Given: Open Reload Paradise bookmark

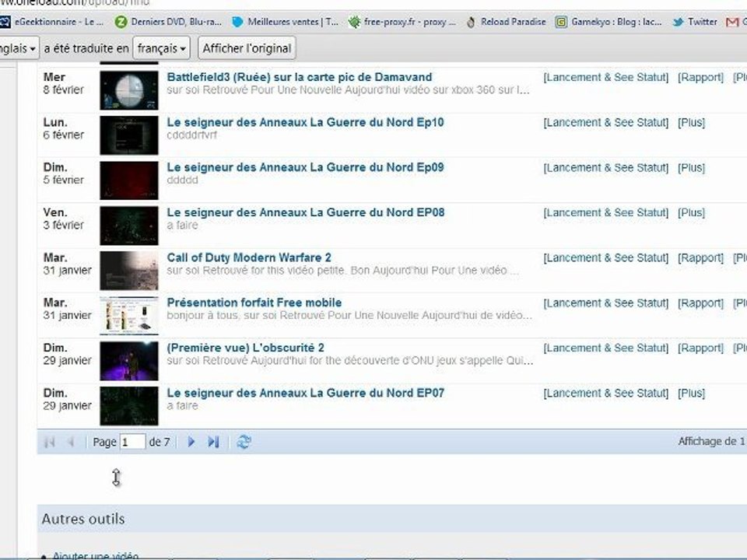Looking at the screenshot, I should pyautogui.click(x=506, y=22).
